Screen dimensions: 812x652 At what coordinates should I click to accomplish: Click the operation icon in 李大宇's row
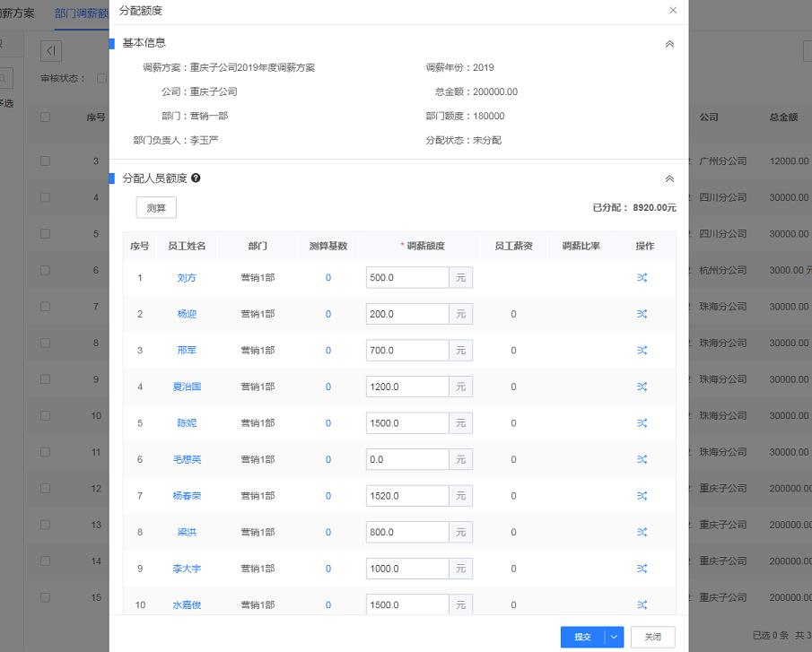tap(642, 569)
